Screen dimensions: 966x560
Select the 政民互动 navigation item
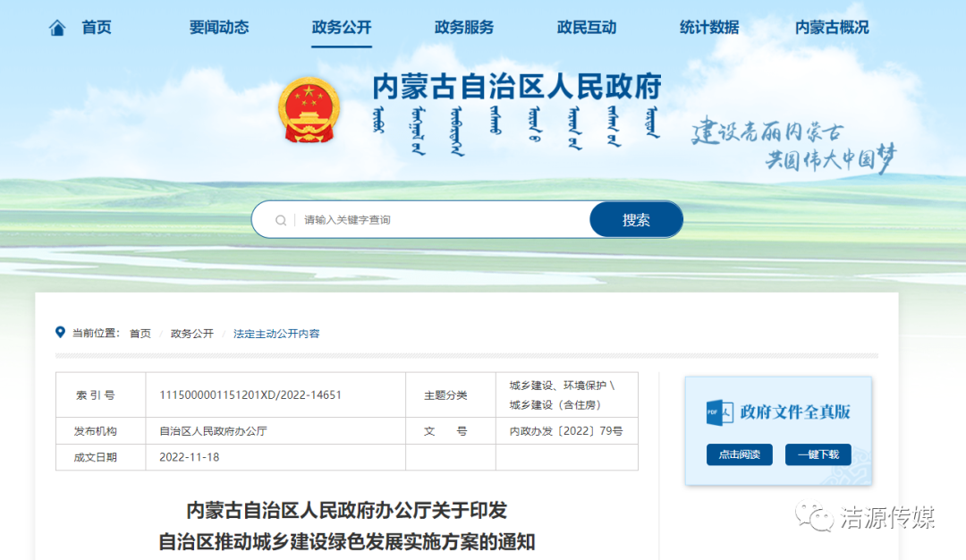(x=586, y=27)
